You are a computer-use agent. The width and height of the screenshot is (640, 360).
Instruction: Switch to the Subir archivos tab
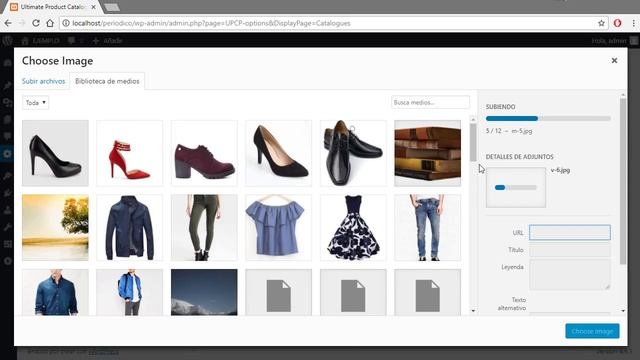(43, 81)
